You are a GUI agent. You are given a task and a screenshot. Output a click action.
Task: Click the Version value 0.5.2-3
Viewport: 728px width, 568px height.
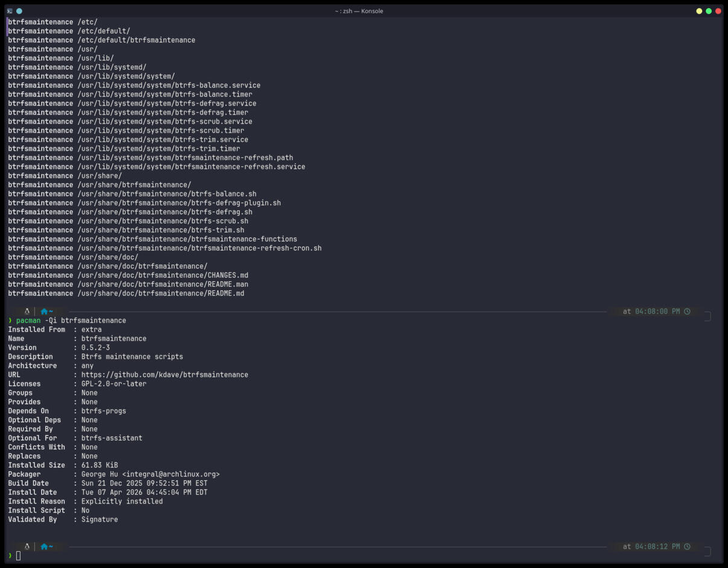point(96,347)
